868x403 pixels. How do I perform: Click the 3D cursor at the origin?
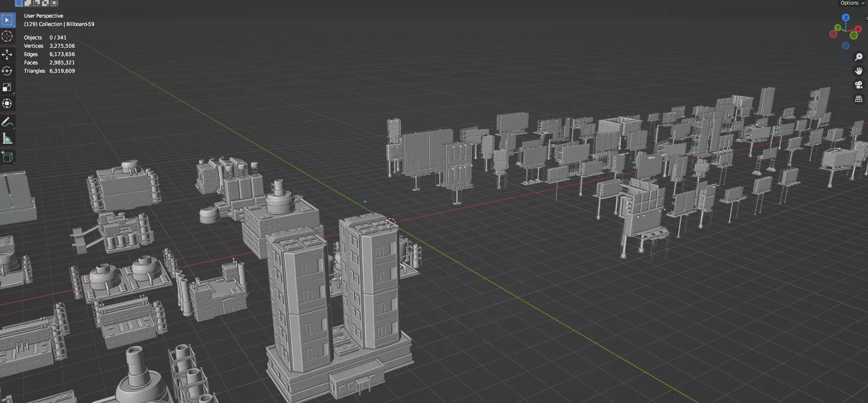pos(391,224)
